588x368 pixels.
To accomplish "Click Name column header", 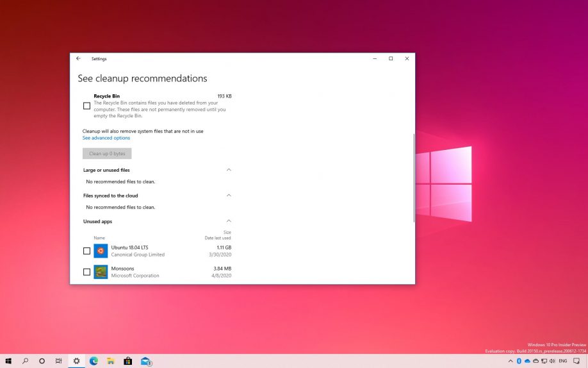I will click(99, 238).
